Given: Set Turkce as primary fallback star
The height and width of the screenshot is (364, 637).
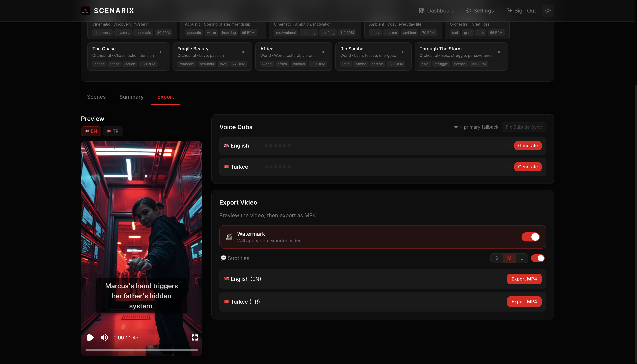Looking at the screenshot, I should [x=507, y=167].
